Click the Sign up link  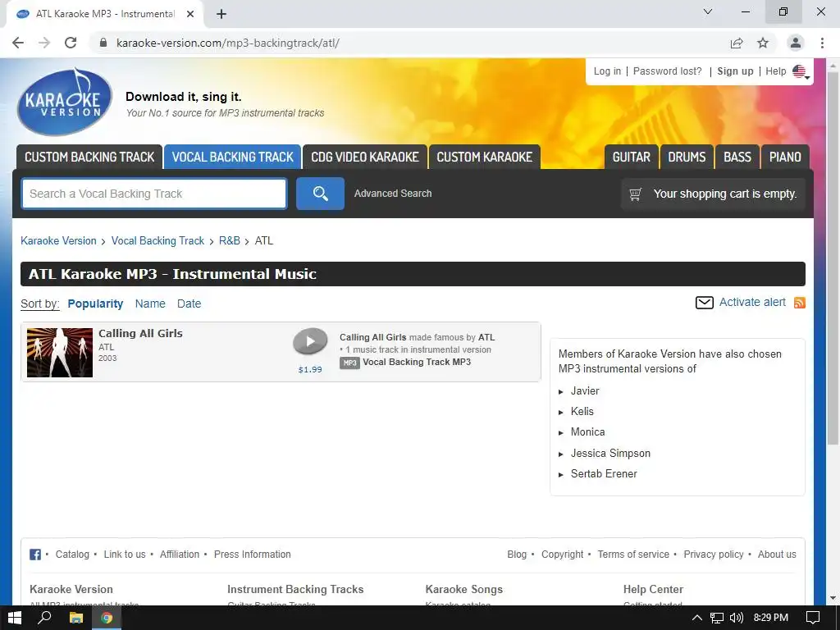[x=735, y=71]
